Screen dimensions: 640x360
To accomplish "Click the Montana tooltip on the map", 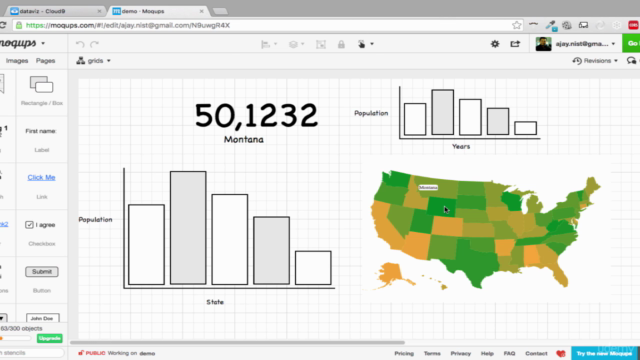I will [428, 187].
